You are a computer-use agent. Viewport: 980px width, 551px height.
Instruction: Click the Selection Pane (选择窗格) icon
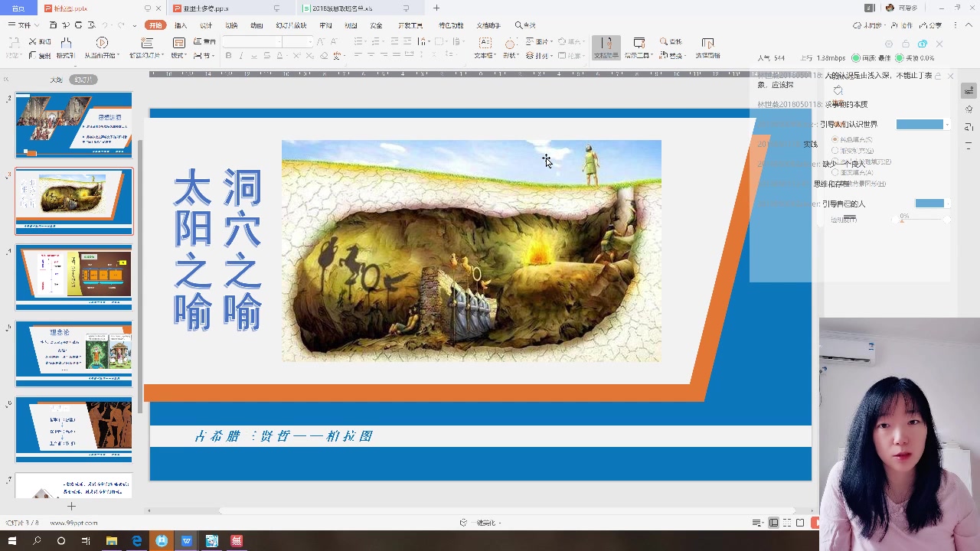pos(707,43)
